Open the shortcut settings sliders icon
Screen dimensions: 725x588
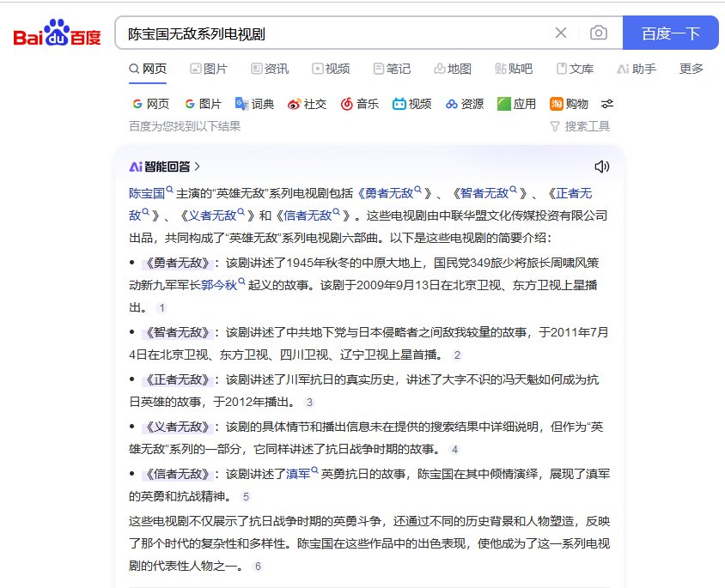coord(607,104)
